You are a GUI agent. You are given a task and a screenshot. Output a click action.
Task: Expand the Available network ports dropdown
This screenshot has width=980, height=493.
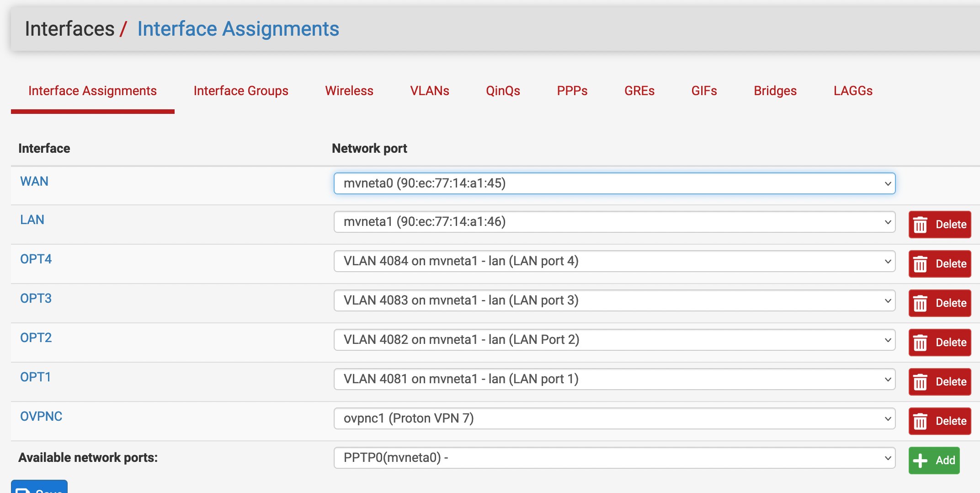click(x=614, y=458)
